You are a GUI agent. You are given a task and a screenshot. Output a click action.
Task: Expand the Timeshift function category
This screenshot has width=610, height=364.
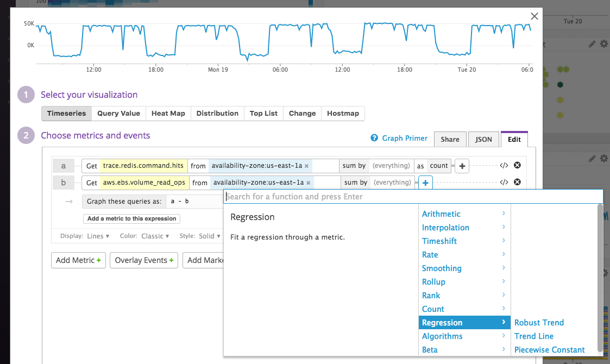[x=439, y=241]
